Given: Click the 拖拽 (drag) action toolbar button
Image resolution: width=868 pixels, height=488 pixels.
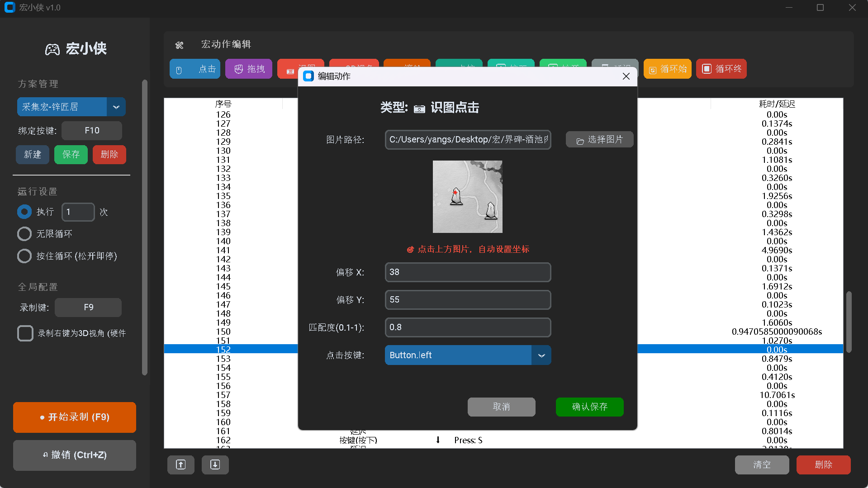Looking at the screenshot, I should (x=249, y=69).
